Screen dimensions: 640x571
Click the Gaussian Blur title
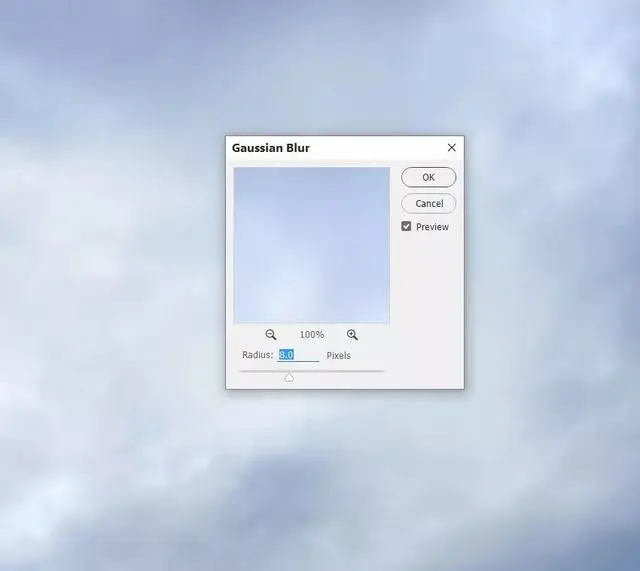click(x=271, y=148)
